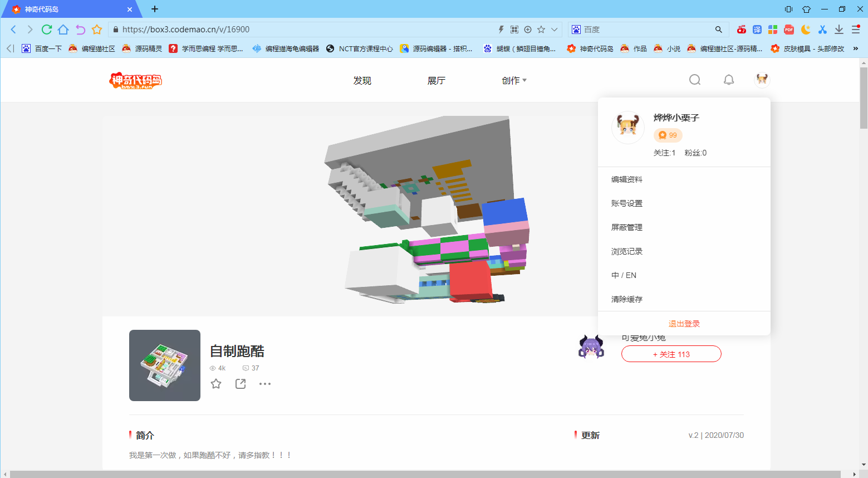Open the browser home page
This screenshot has height=478, width=868.
(x=63, y=30)
